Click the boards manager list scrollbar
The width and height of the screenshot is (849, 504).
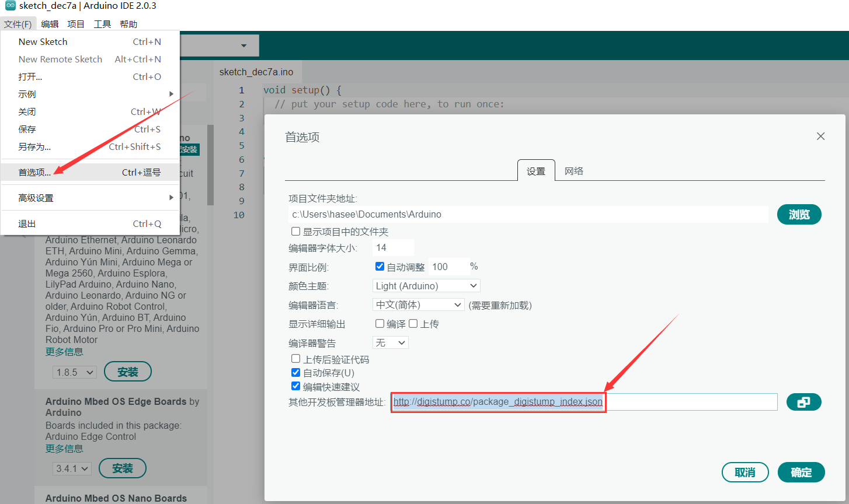tap(210, 165)
